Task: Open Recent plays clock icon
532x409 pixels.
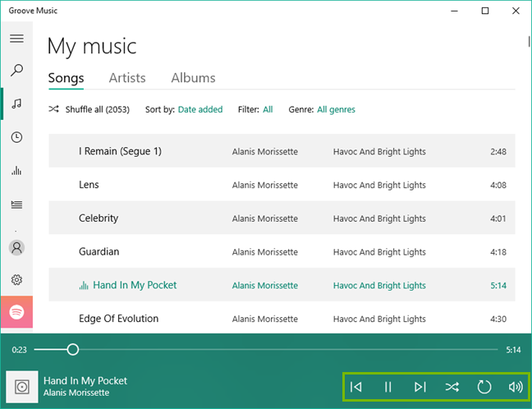Action: 16,137
